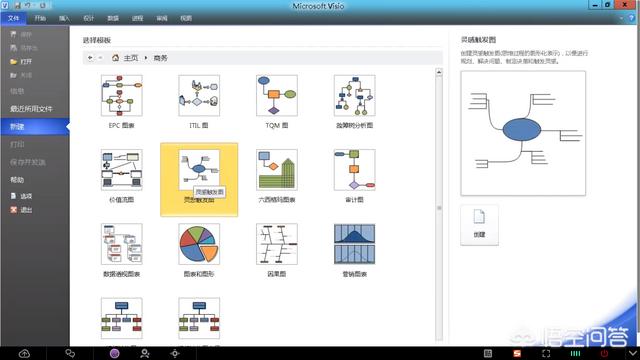The width and height of the screenshot is (640, 360).
Task: Click the home icon in breadcrumb
Action: pyautogui.click(x=116, y=58)
